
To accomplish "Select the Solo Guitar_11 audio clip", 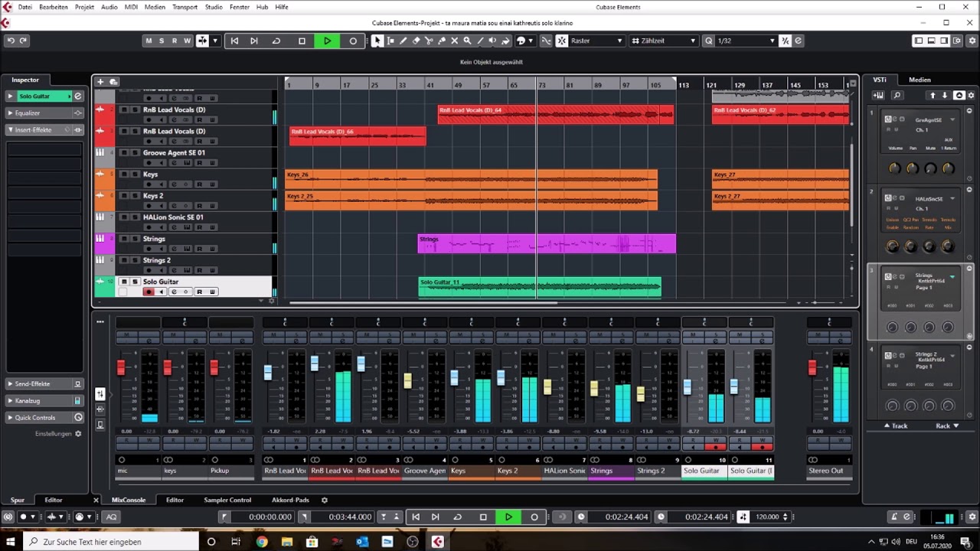I will pyautogui.click(x=540, y=286).
